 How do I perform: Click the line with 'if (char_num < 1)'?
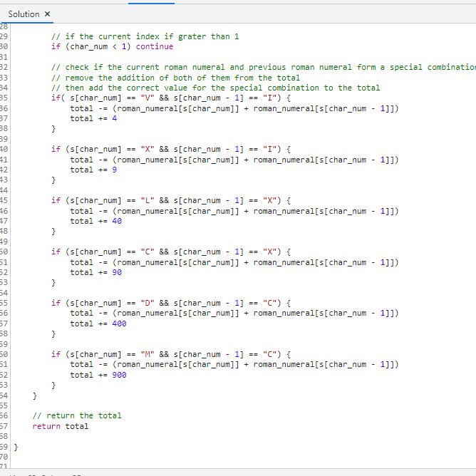coord(113,46)
